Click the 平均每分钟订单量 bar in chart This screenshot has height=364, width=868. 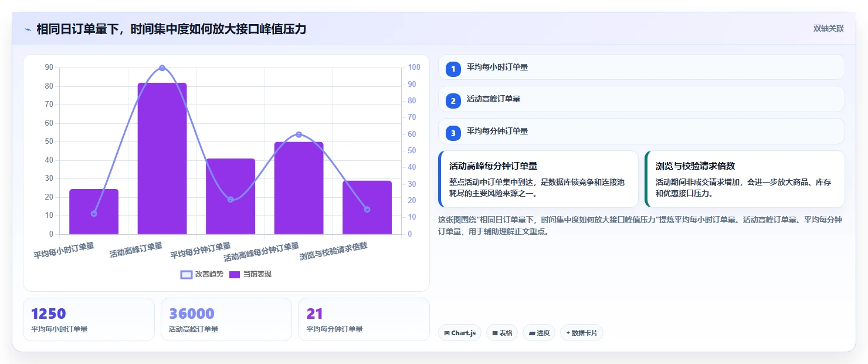coord(230,196)
